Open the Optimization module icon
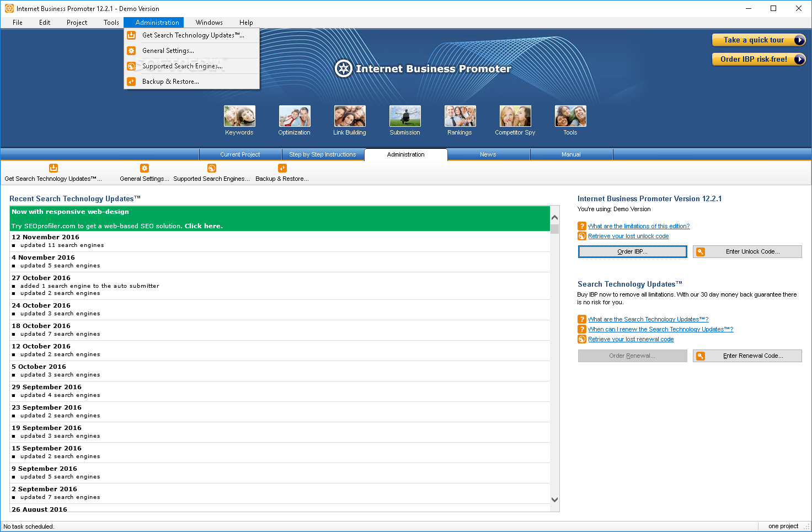Image resolution: width=812 pixels, height=532 pixels. (295, 116)
